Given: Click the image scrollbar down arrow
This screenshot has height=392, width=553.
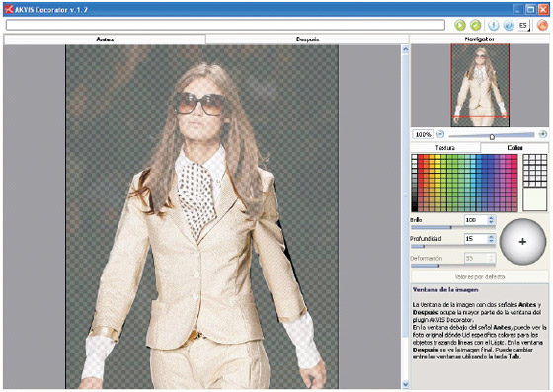Looking at the screenshot, I should [x=405, y=384].
